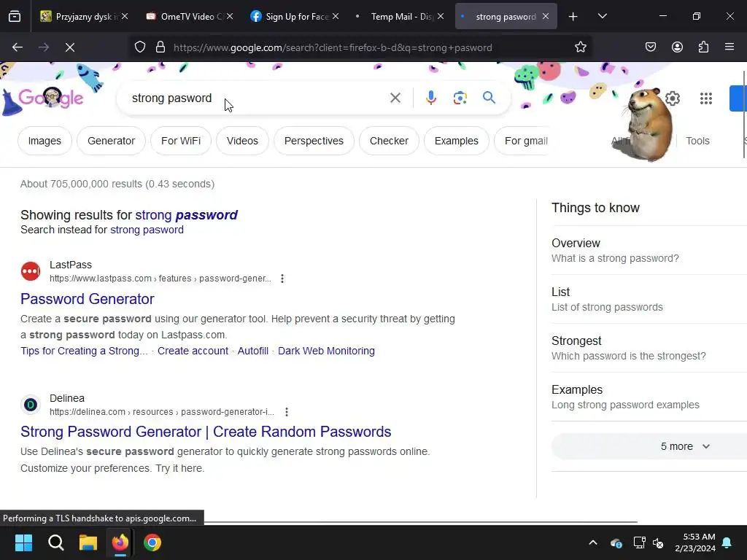Open search Tools options

[x=697, y=141]
